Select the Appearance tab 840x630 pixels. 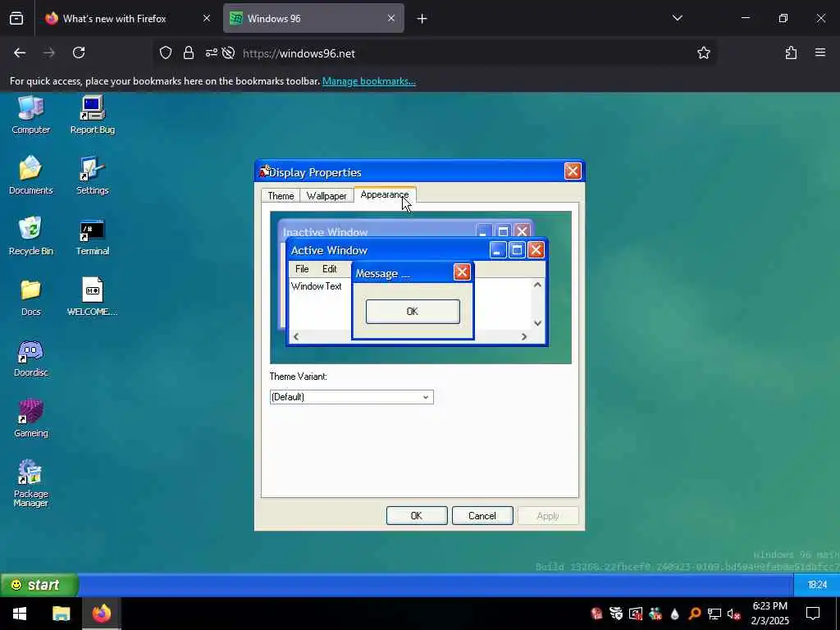coord(385,194)
